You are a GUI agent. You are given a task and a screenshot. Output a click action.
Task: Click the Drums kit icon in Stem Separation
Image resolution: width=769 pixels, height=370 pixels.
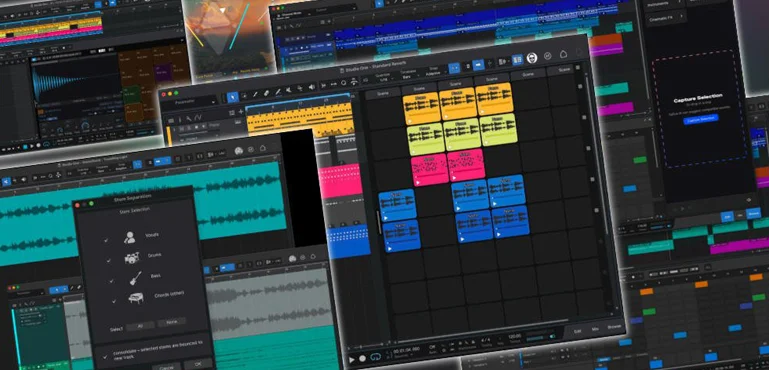pyautogui.click(x=131, y=258)
